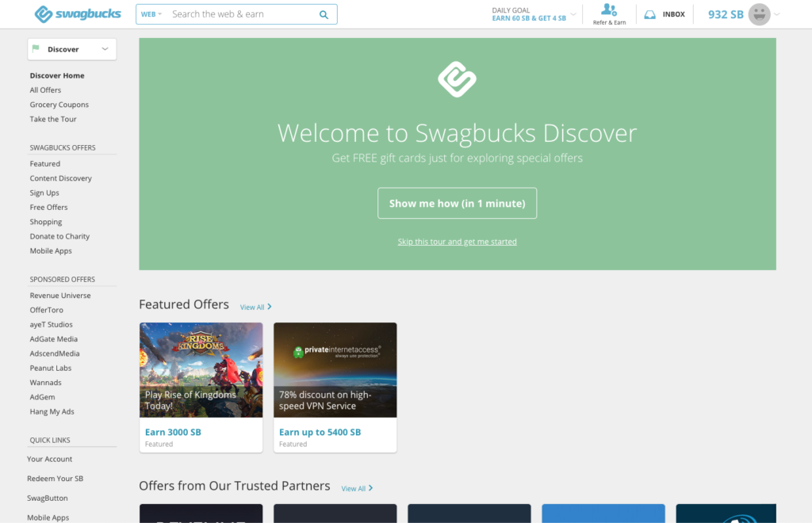This screenshot has width=812, height=523.
Task: Select All Offers in sidebar
Action: (45, 90)
